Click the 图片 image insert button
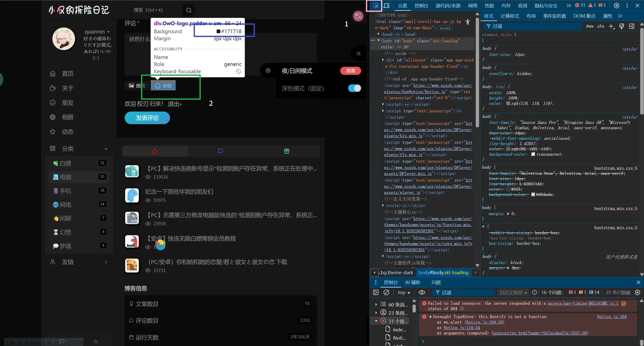This screenshot has height=346, width=644. [137, 86]
